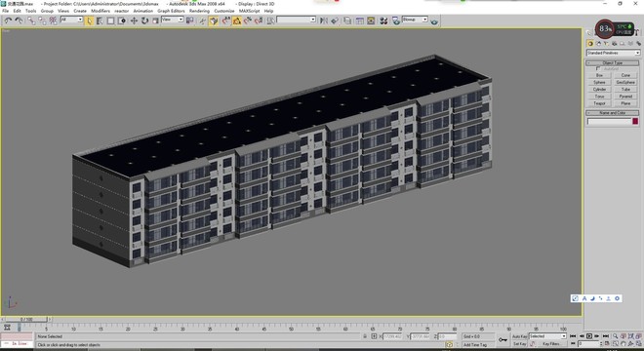The image size is (644, 351).
Task: Click the Undo arrow icon
Action: point(8,20)
